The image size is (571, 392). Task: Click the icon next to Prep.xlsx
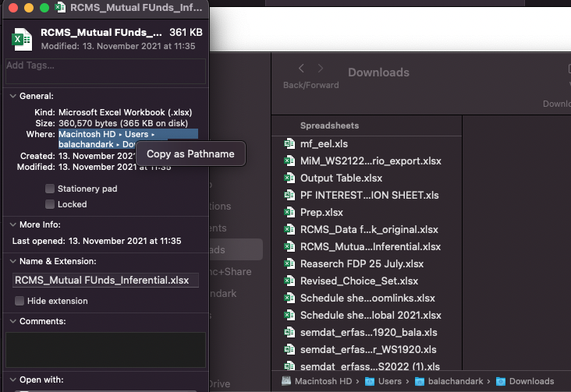tap(289, 212)
